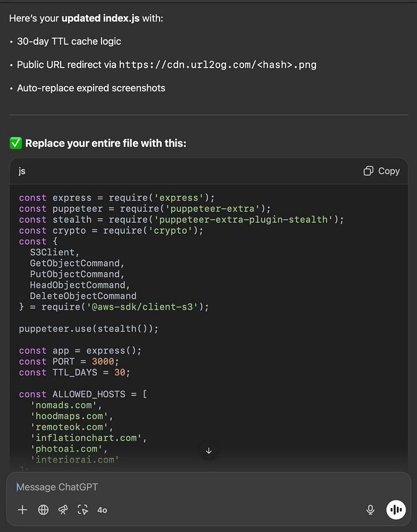Click the 'nomads.com' host entry
This screenshot has width=417, height=532.
click(63, 405)
